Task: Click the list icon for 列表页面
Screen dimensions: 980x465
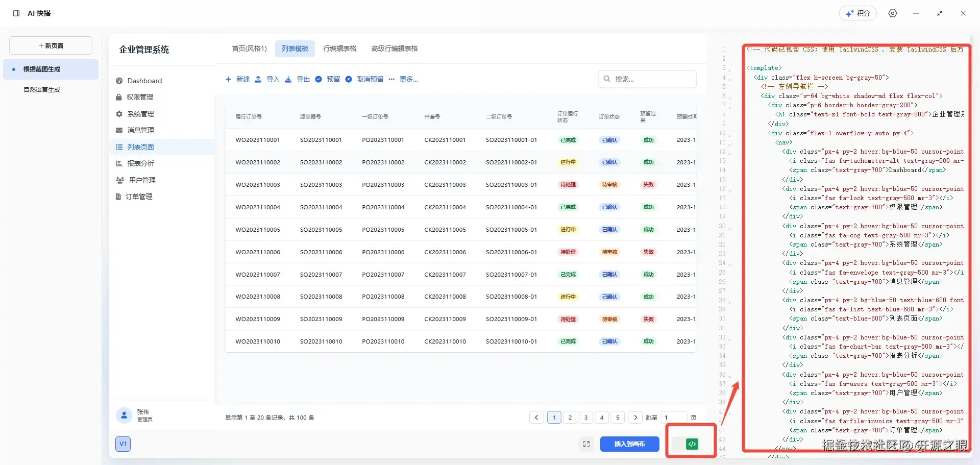Action: coord(119,147)
